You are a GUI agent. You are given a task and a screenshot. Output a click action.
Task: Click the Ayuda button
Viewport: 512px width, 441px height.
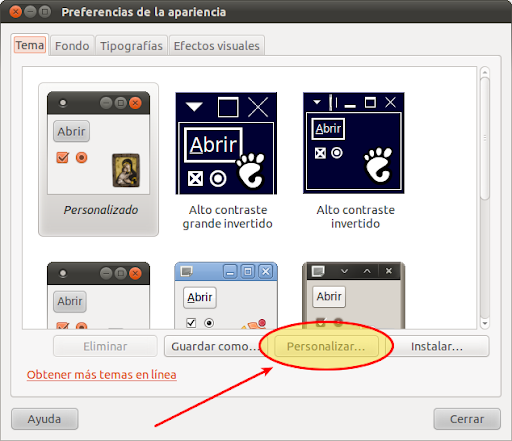pyautogui.click(x=45, y=419)
